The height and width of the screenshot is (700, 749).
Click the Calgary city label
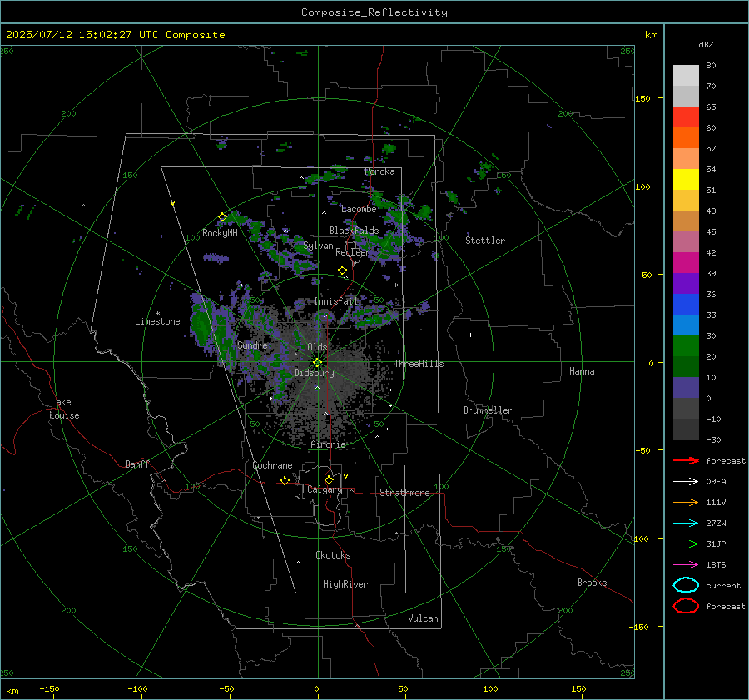325,489
